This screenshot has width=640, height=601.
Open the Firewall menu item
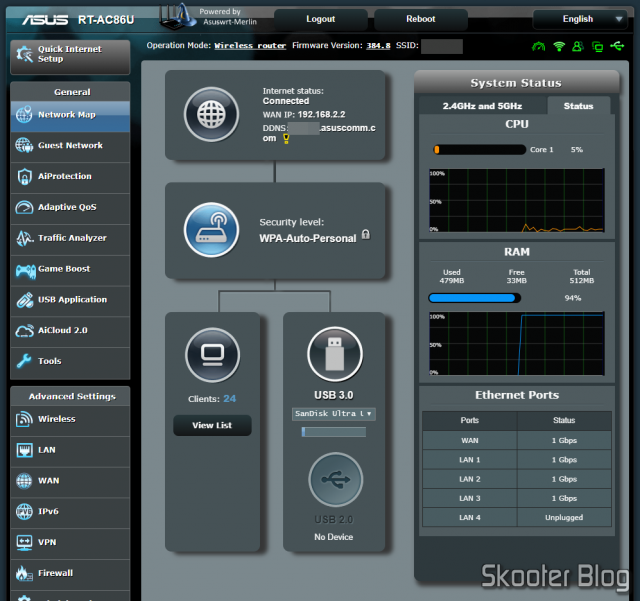coord(70,573)
